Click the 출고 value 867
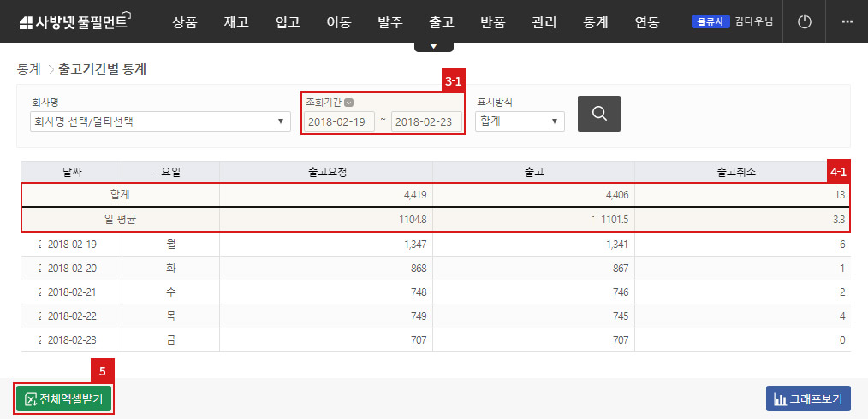 [x=621, y=269]
